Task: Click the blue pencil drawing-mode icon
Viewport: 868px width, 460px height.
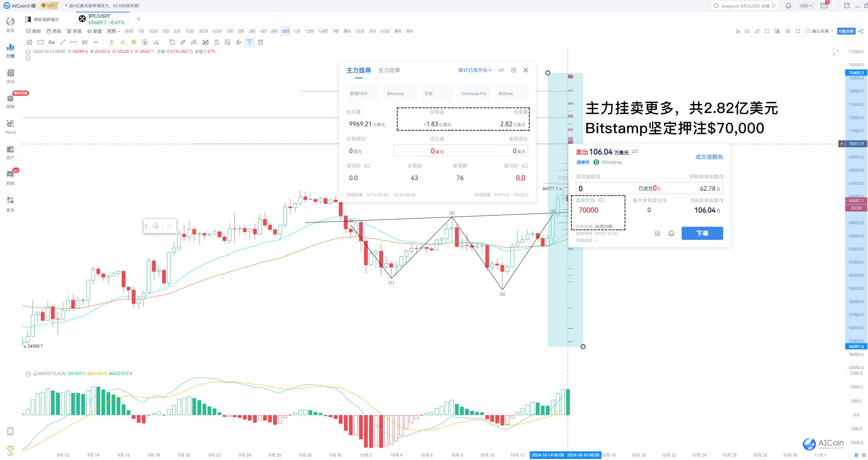Action: coord(757,31)
